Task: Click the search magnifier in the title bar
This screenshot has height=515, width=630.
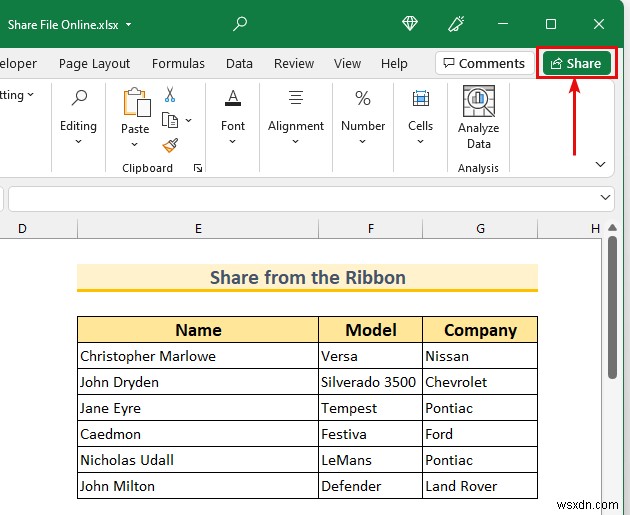Action: (x=240, y=24)
